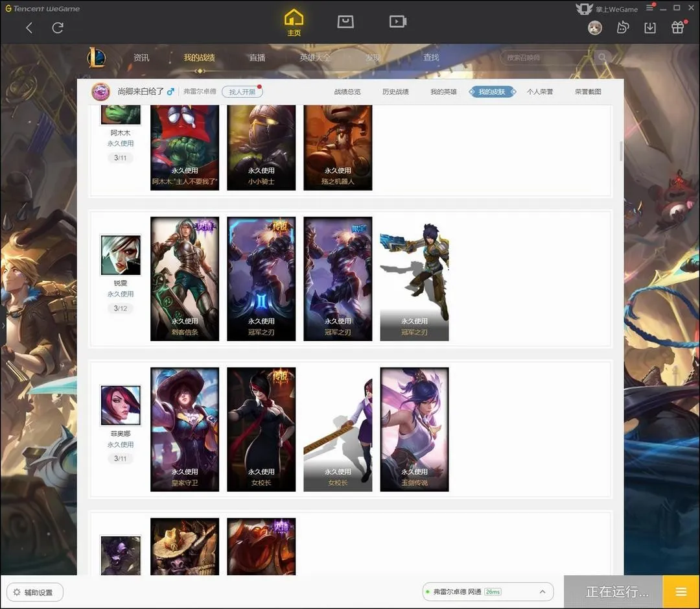Screen dimensions: 700x609
Task: Click the 搜索召唤师 search field
Action: (546, 58)
